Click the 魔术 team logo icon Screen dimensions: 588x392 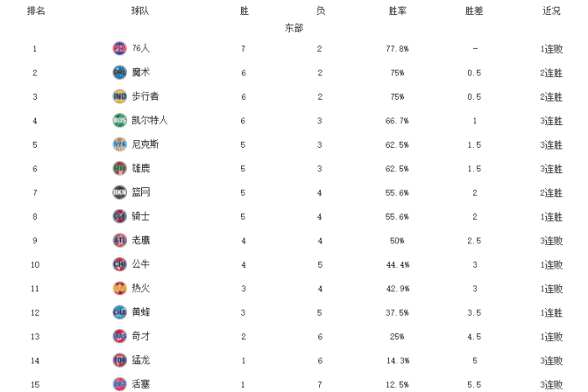pos(119,72)
